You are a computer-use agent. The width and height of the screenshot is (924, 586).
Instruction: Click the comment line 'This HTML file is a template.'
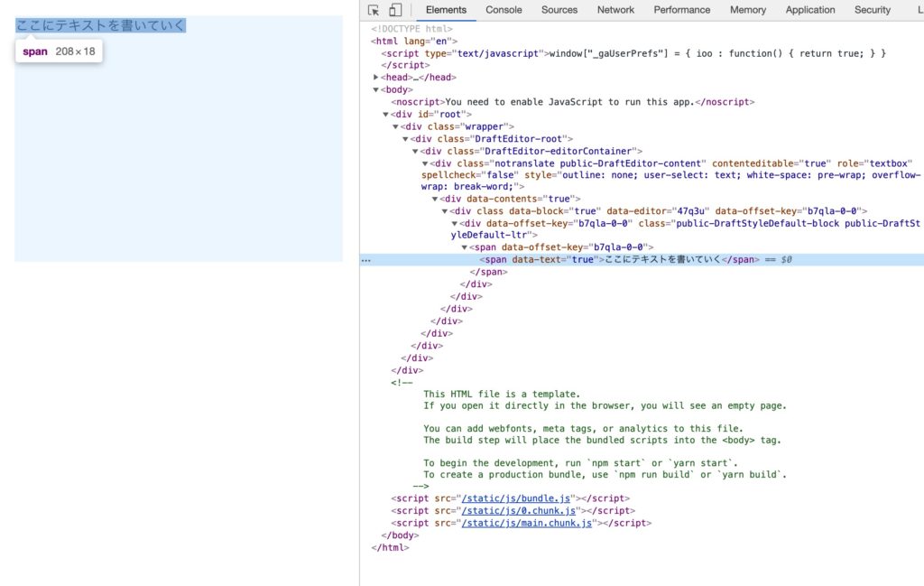coord(502,395)
